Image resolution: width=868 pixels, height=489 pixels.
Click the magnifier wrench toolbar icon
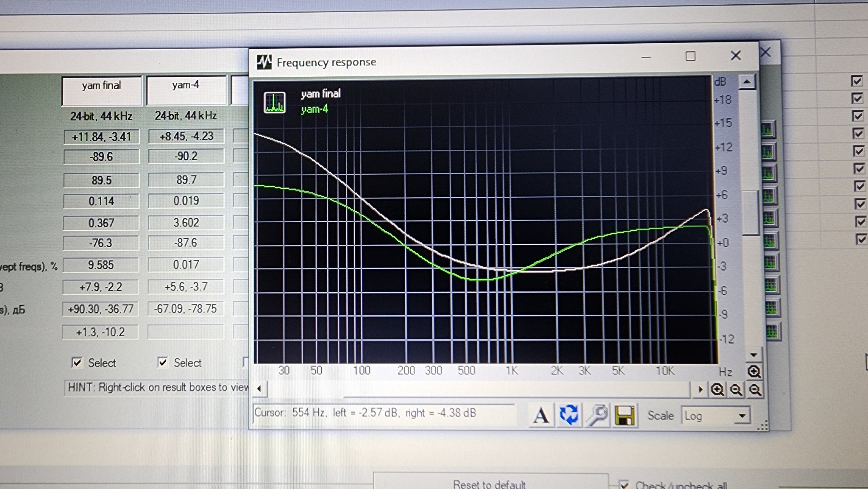point(597,415)
